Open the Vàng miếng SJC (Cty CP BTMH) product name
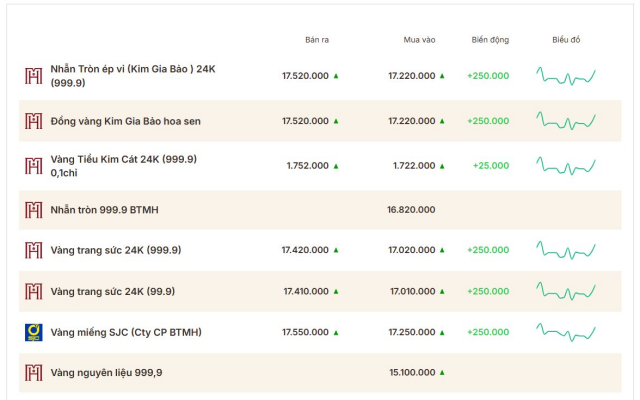The height and width of the screenshot is (400, 640). coord(126,332)
